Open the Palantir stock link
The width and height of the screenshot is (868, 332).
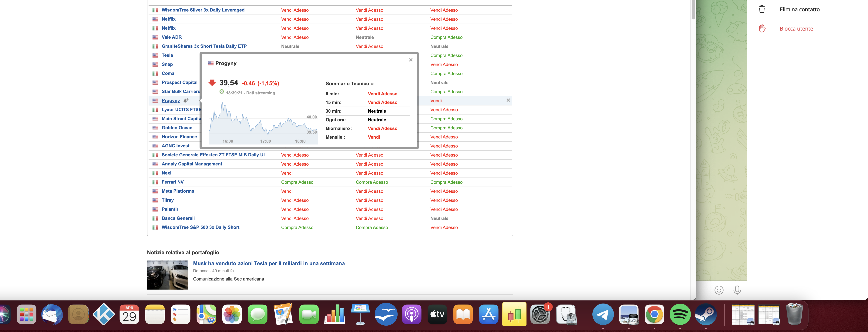point(170,209)
